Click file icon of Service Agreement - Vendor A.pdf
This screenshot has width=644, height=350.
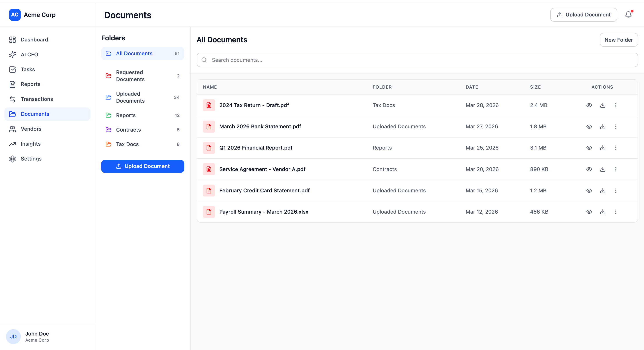click(x=209, y=169)
